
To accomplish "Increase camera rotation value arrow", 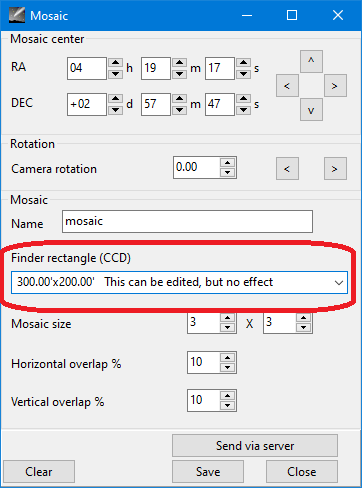I will 228,162.
